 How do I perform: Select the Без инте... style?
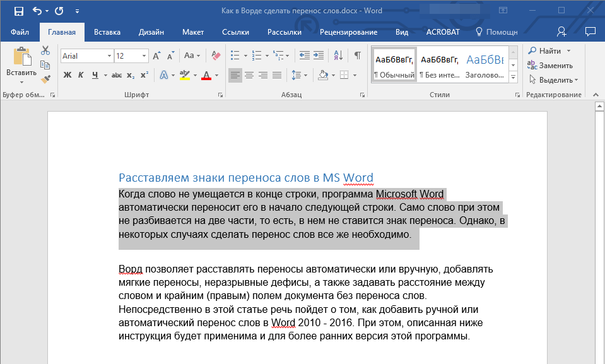440,65
